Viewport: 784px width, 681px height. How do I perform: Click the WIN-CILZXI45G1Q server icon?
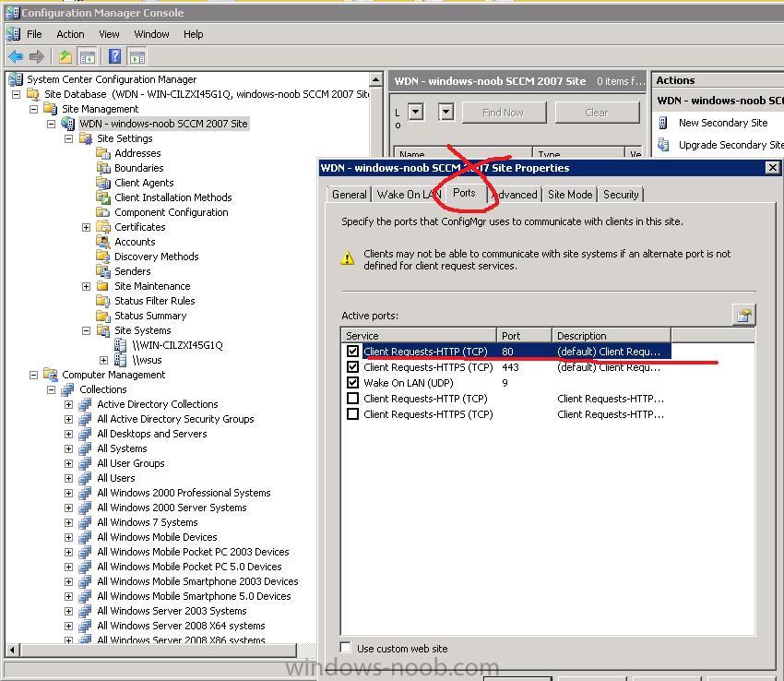point(121,345)
